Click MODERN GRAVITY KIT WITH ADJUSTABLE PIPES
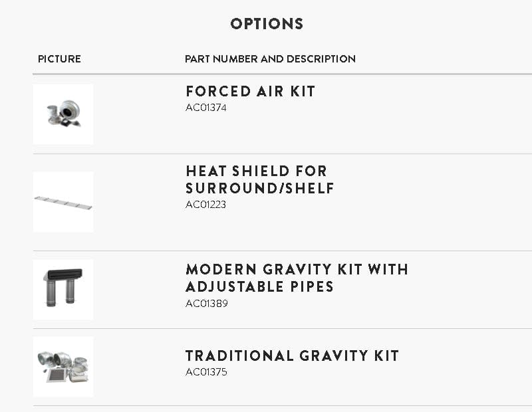Screen dimensions: 532x412 (x=297, y=278)
